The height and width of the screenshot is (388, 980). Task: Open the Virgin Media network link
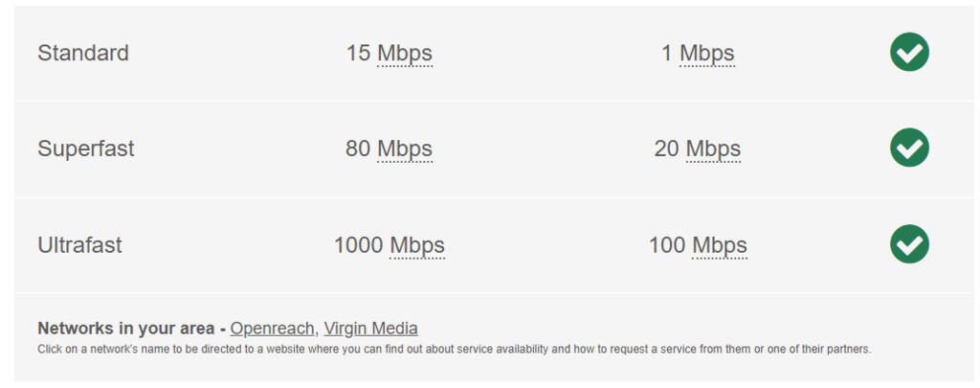[x=370, y=329]
